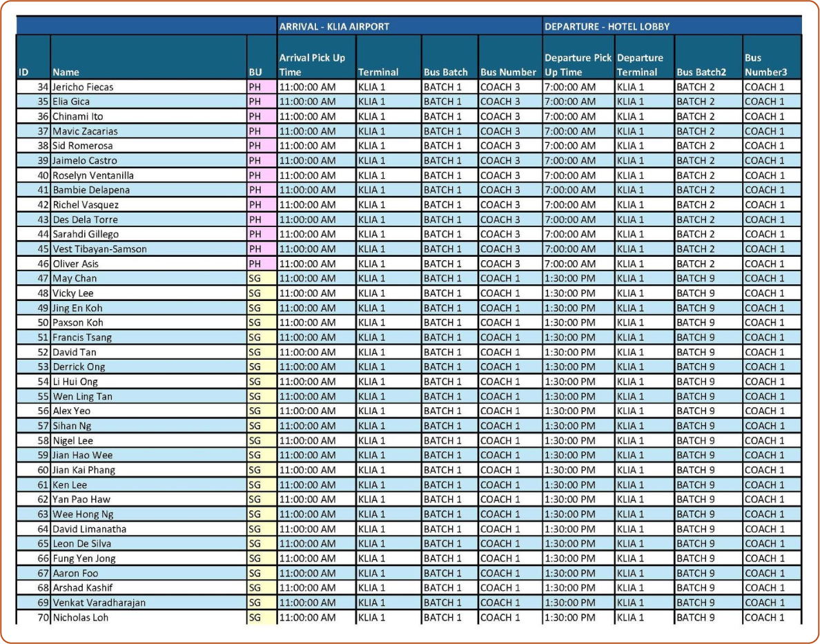Click the yellow SG cell for Nicholas Loh
820x644 pixels.
[262, 618]
